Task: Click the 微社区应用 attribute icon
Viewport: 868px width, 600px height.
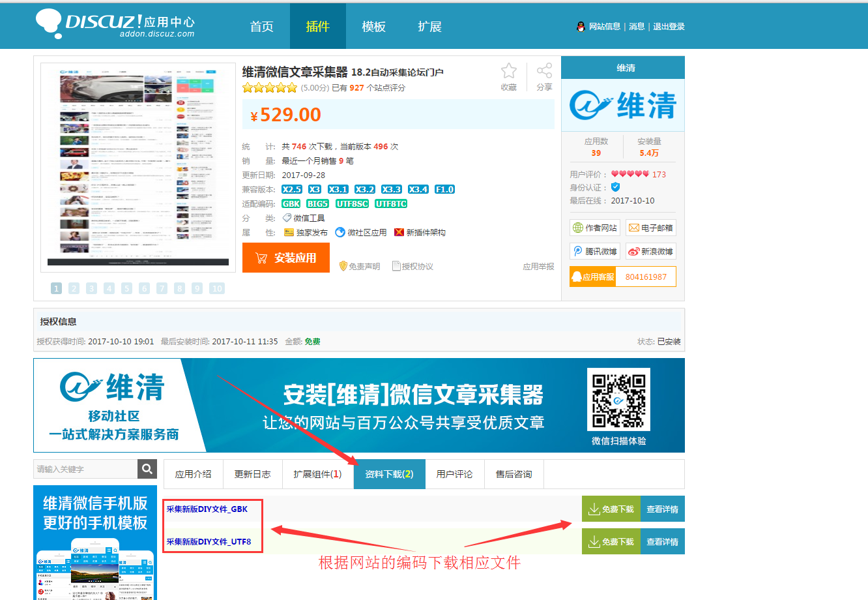Action: click(x=340, y=232)
